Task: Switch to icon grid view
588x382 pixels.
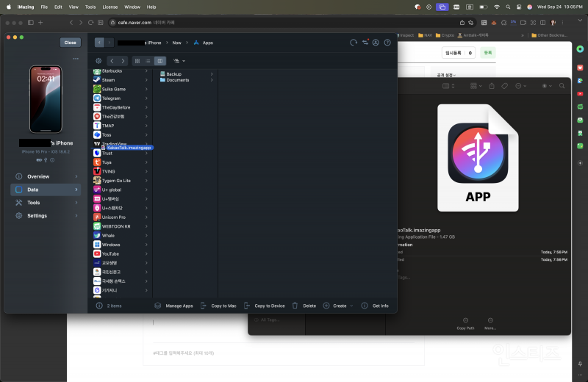Action: [x=137, y=60]
